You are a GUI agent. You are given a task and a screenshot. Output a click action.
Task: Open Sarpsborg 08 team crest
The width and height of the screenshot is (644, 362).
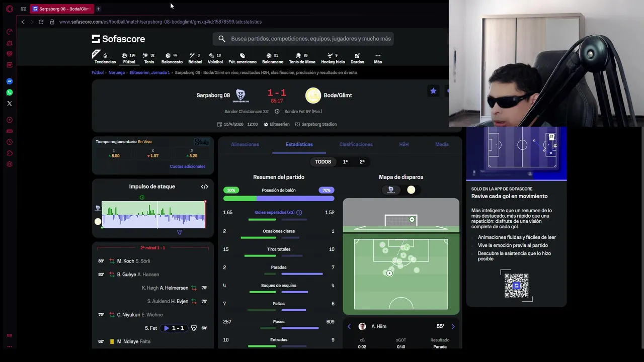240,95
